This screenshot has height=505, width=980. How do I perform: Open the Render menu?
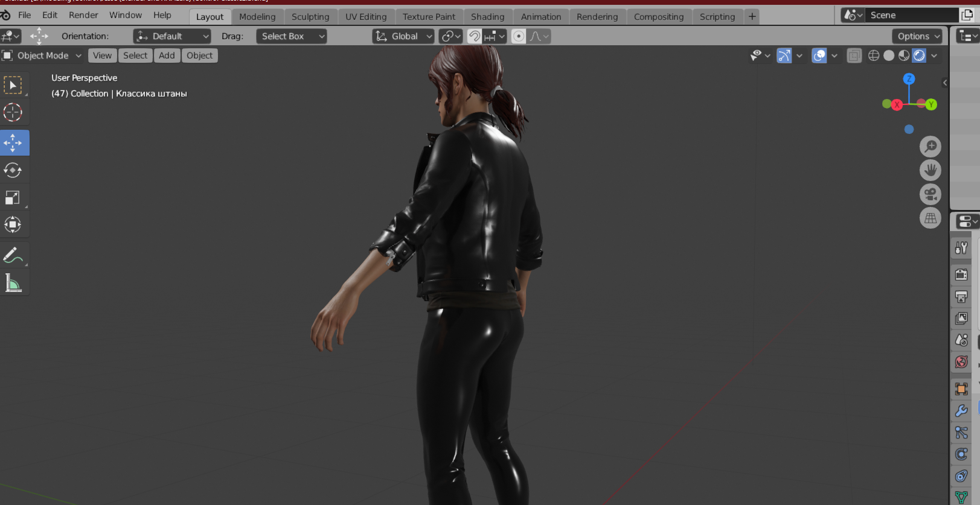point(83,15)
